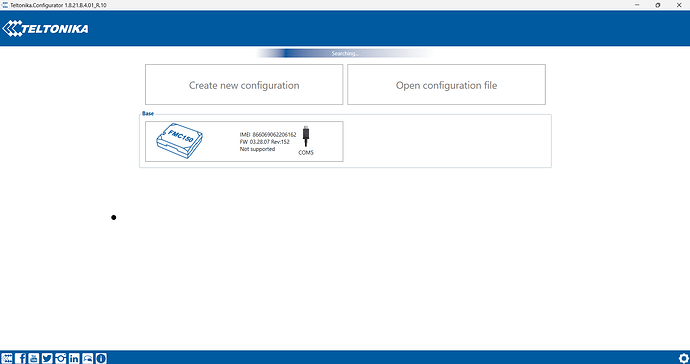Viewport: 690px width, 364px height.
Task: Click the info icon in footer
Action: tap(101, 358)
